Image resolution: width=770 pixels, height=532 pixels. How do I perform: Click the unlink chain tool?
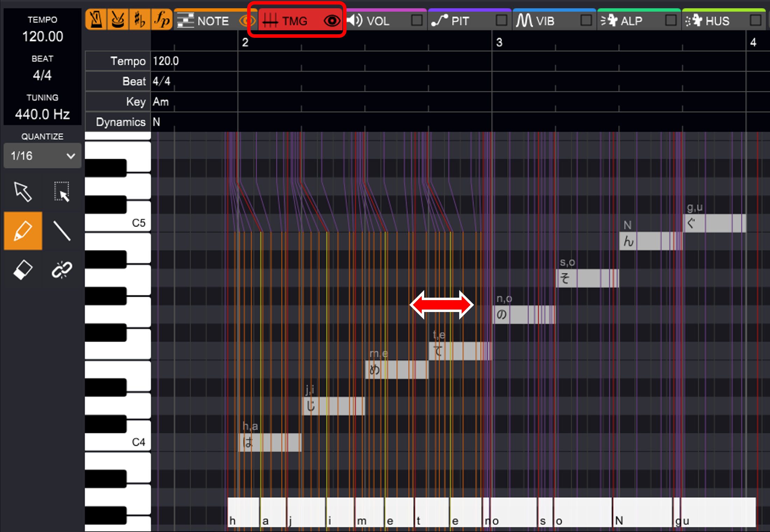point(62,270)
